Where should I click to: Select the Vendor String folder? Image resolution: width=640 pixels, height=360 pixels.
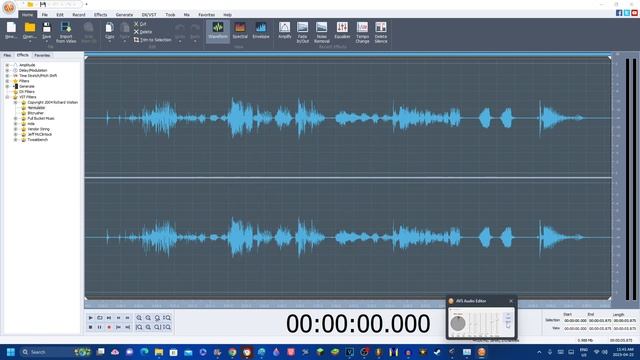tap(38, 129)
